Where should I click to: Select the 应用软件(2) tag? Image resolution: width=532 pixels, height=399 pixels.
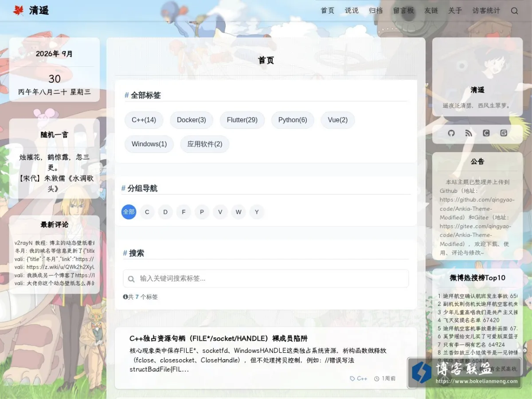(205, 144)
